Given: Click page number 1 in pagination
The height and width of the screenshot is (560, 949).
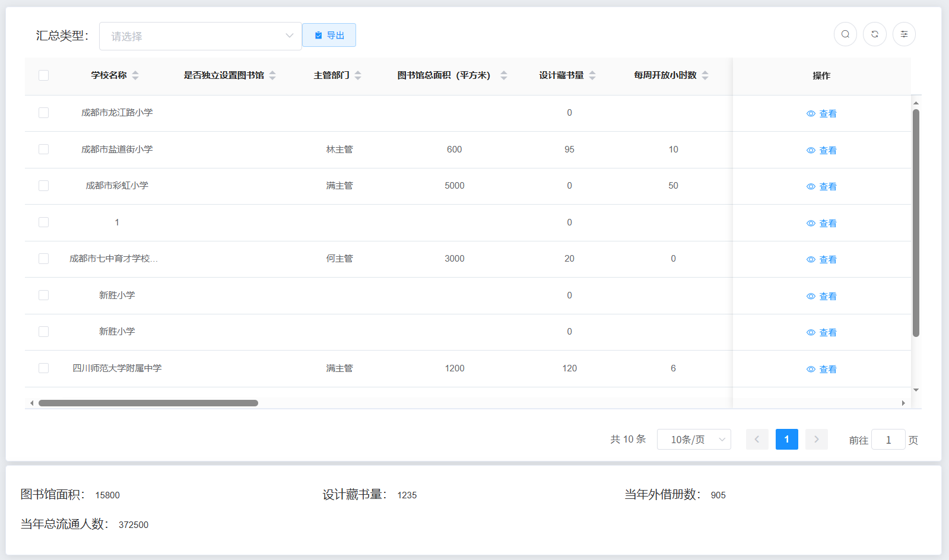Looking at the screenshot, I should [x=786, y=440].
